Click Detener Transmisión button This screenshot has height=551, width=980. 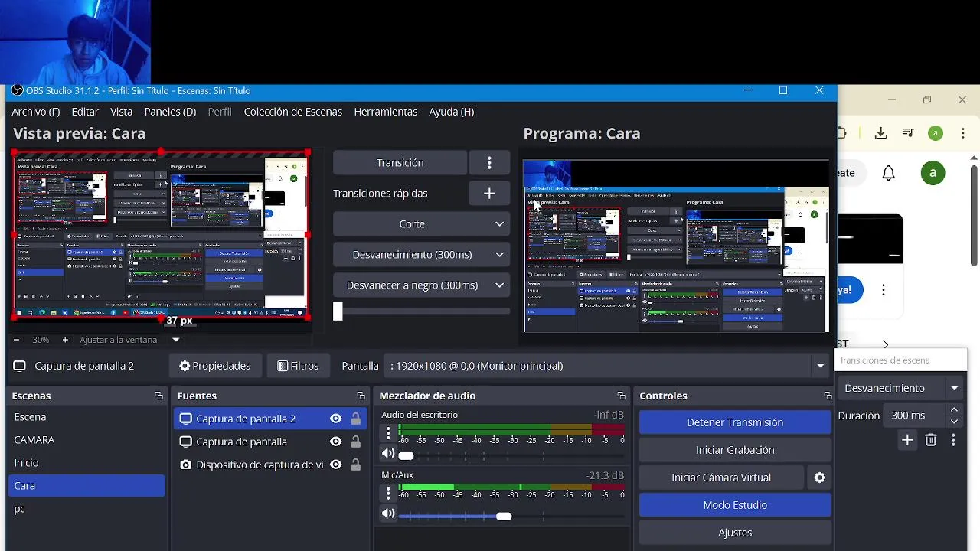pos(735,422)
